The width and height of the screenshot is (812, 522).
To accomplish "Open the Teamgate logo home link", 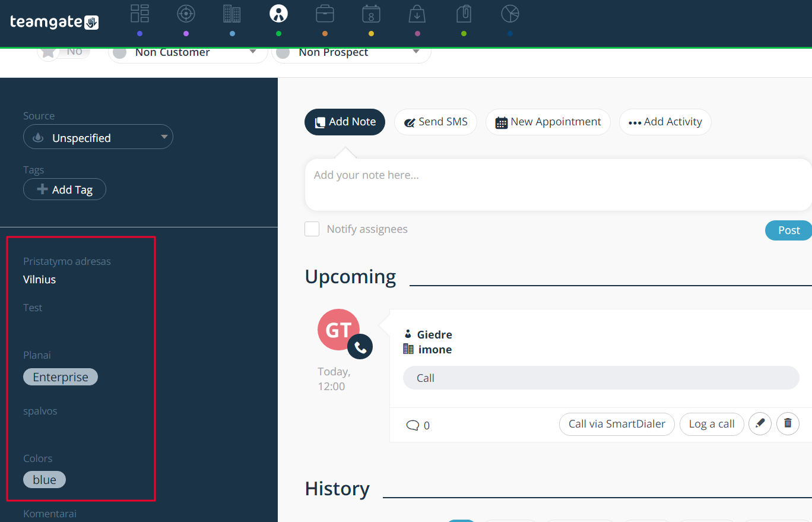I will [x=54, y=22].
